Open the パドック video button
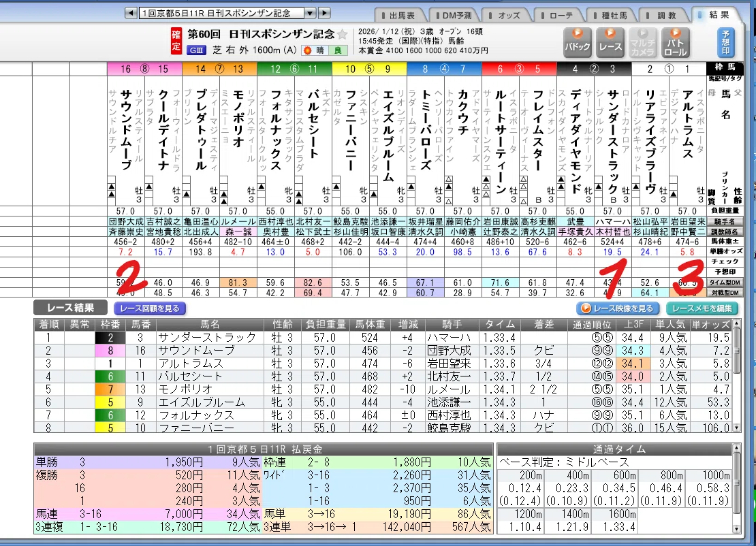This screenshot has height=546, width=756. (577, 42)
